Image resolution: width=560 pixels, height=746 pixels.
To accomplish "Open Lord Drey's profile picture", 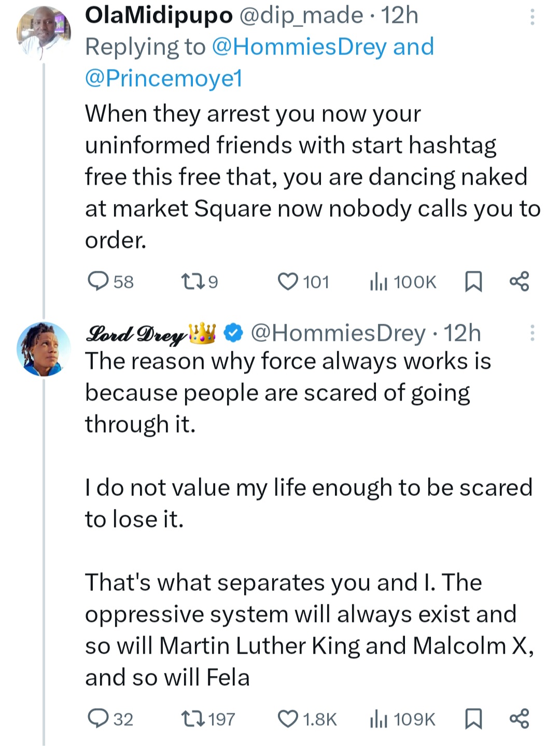I will 44,349.
